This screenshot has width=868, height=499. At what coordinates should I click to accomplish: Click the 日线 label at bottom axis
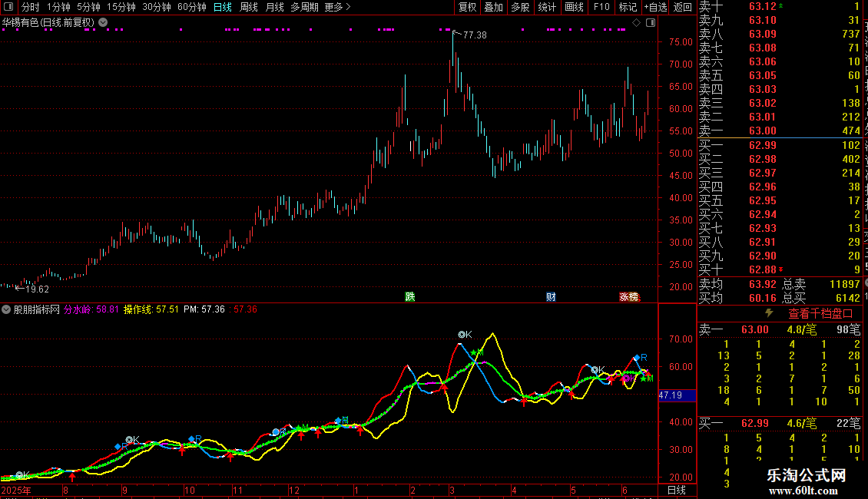click(x=677, y=490)
